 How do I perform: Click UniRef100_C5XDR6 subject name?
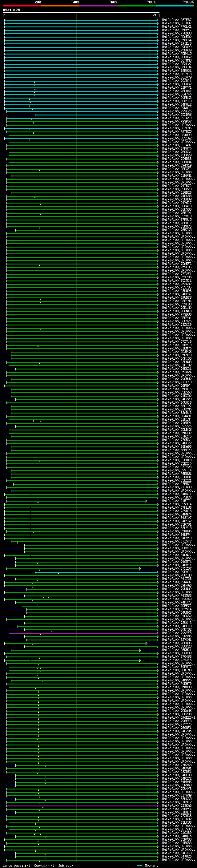[x=177, y=115]
